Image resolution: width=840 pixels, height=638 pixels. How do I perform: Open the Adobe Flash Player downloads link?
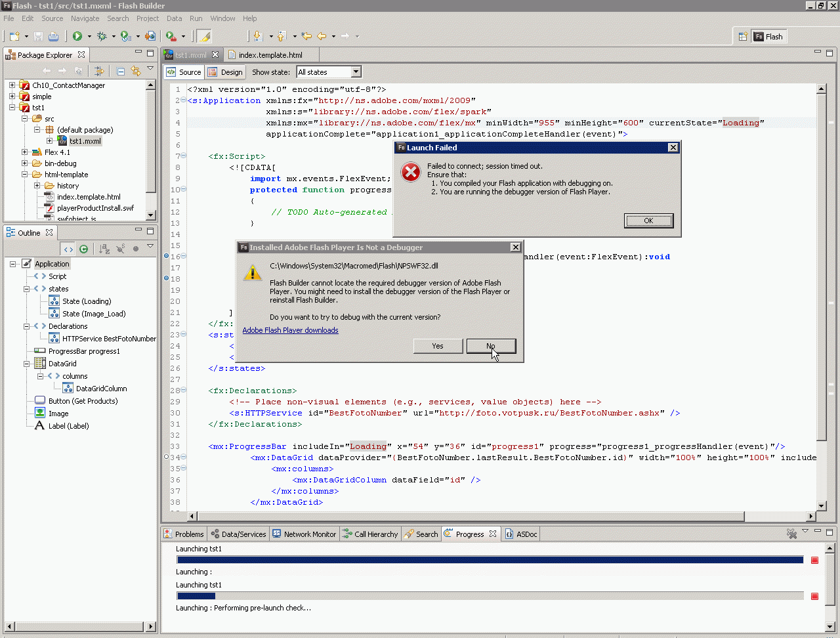[x=290, y=330]
